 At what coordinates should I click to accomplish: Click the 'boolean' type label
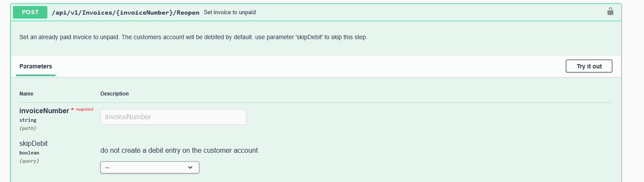tap(29, 153)
